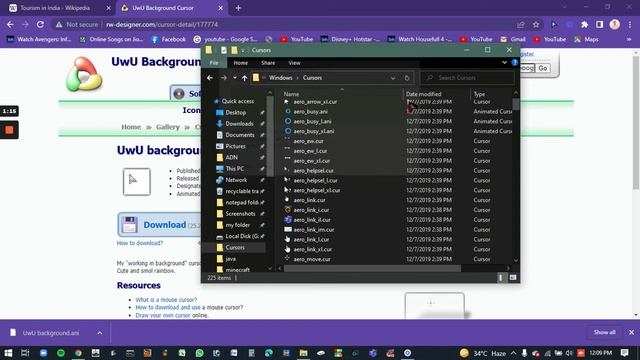Screen dimensions: 640x360
Task: Expand the Explorer ribbon chevron
Action: tap(504, 62)
